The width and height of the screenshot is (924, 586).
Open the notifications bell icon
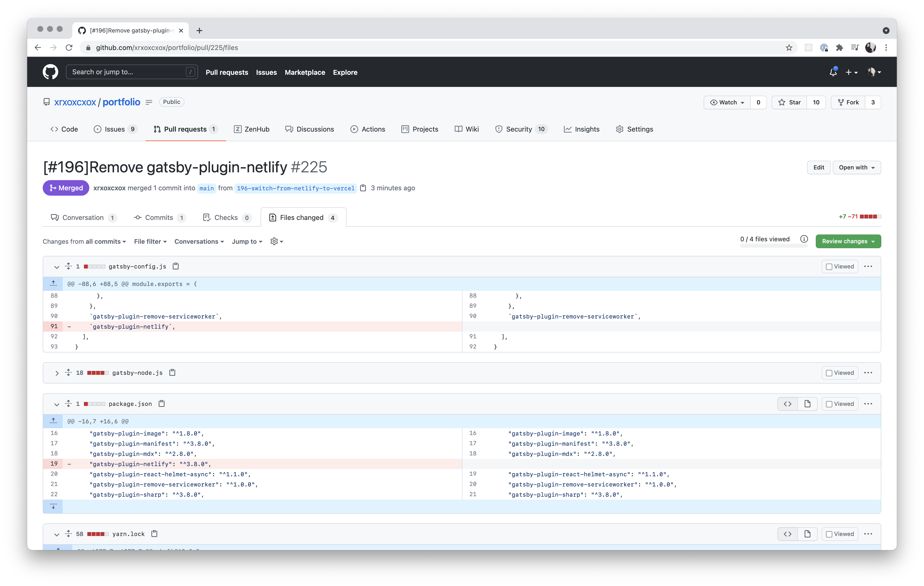pos(833,72)
